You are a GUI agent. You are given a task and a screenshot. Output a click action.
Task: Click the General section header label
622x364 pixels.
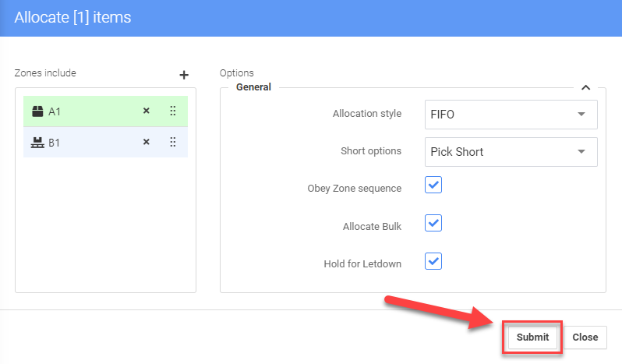(x=253, y=87)
